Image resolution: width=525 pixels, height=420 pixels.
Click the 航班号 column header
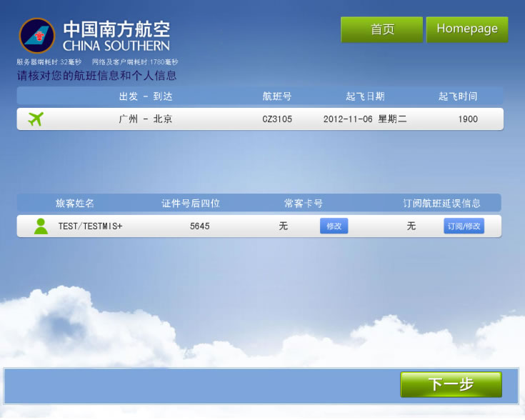(277, 96)
